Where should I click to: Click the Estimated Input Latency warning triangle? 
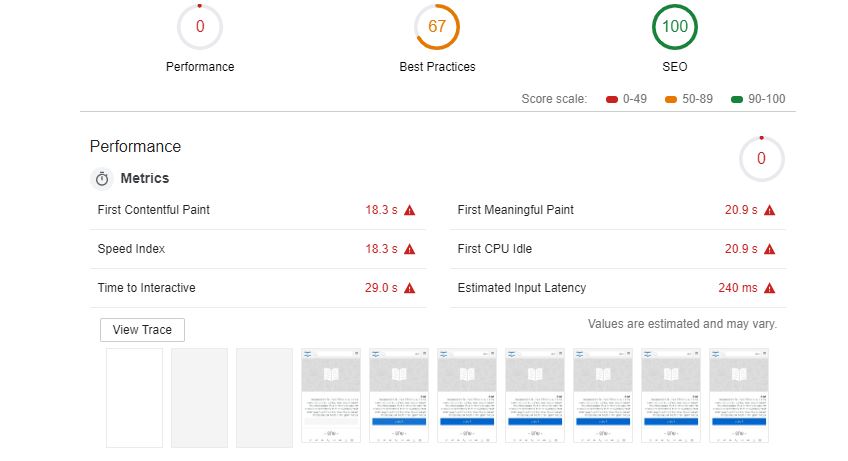point(770,288)
